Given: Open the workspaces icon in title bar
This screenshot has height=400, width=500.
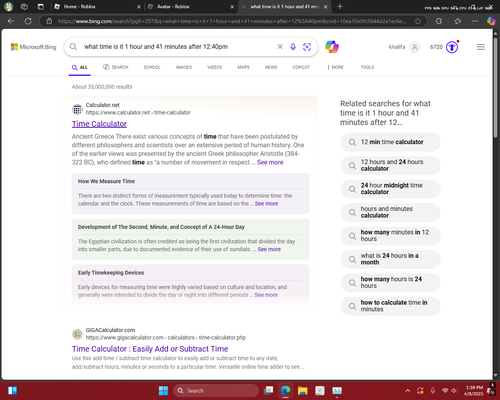Looking at the screenshot, I should tap(24, 7).
